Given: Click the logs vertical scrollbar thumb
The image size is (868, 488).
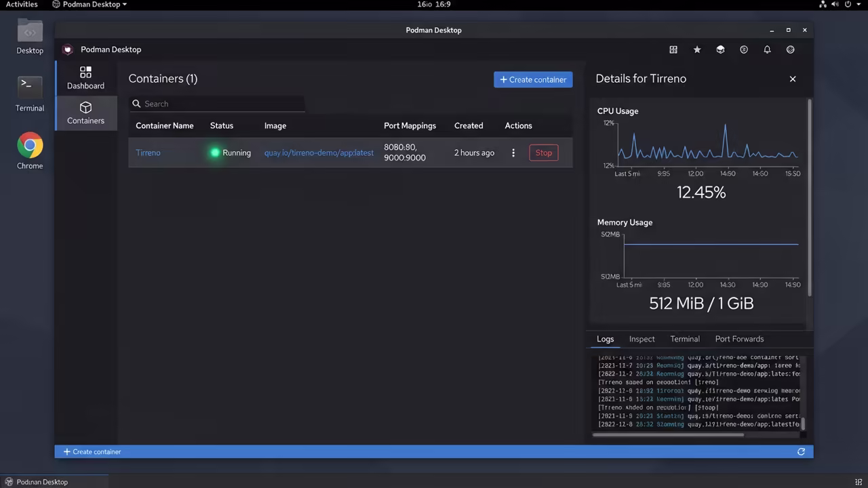Looking at the screenshot, I should [804, 424].
